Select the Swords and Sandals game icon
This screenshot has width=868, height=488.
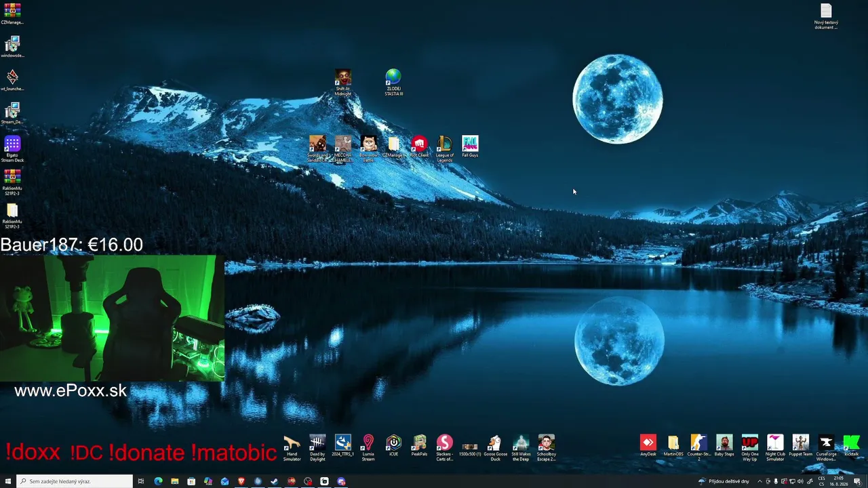[317, 148]
